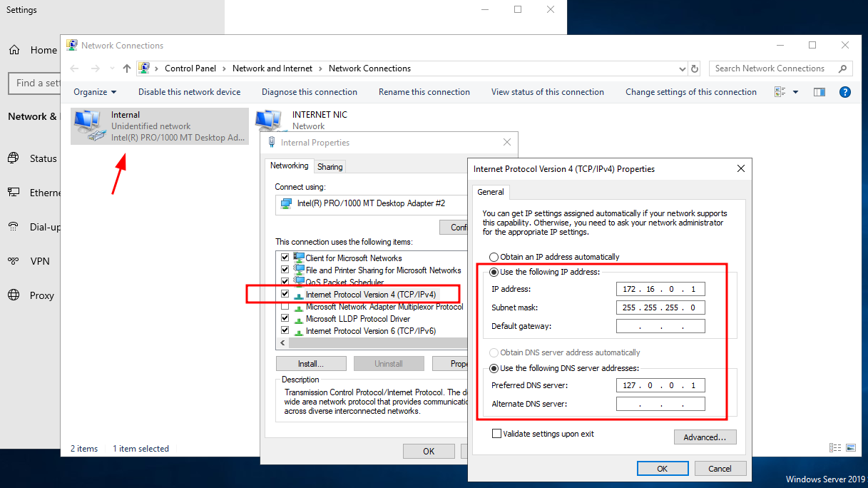This screenshot has width=868, height=488.
Task: Select the INTERNET NIC adapter icon
Action: point(270,121)
